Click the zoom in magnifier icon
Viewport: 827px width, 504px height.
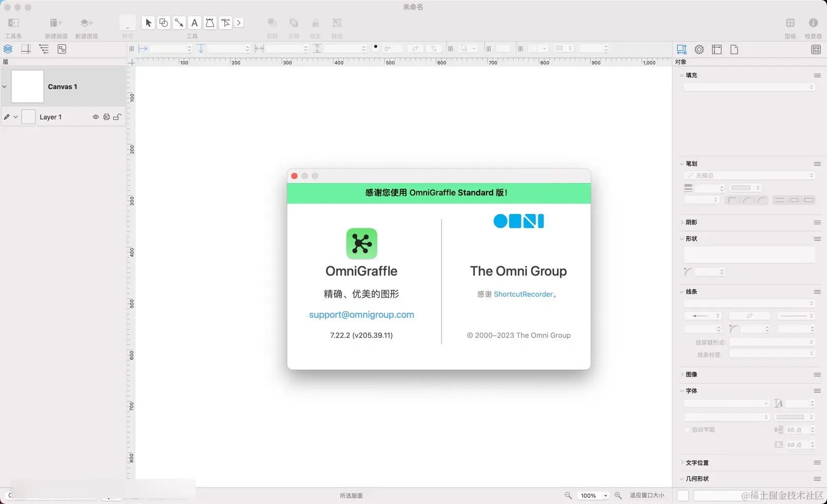618,495
